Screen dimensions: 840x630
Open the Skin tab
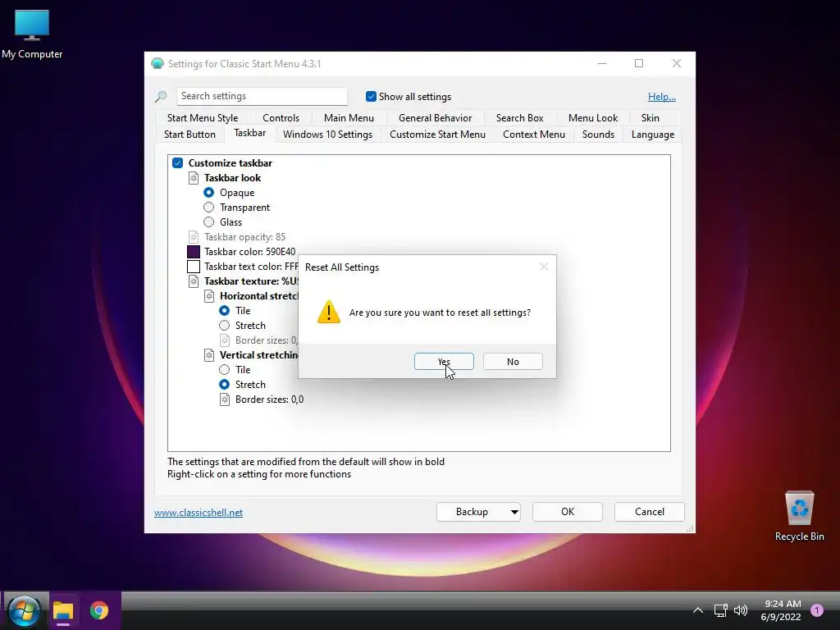pos(651,118)
